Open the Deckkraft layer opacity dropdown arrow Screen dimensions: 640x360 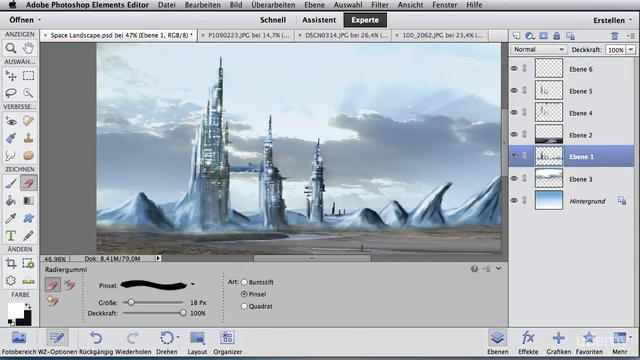coord(631,50)
